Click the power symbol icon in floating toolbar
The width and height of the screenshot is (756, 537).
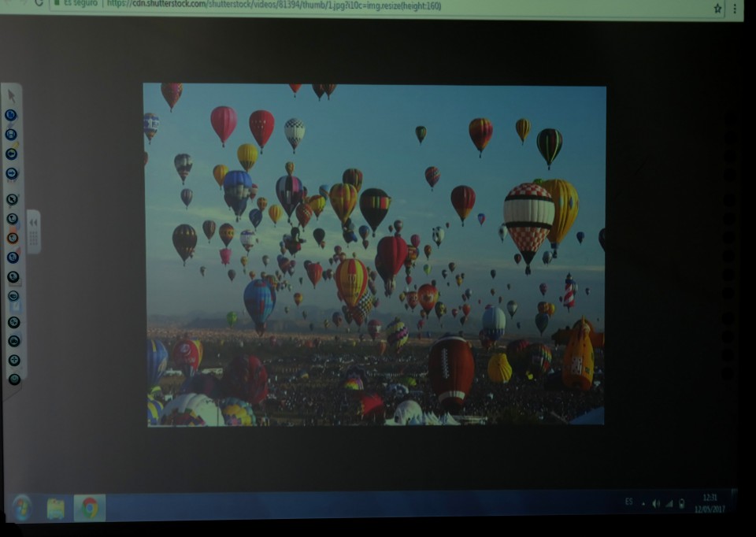[x=15, y=380]
